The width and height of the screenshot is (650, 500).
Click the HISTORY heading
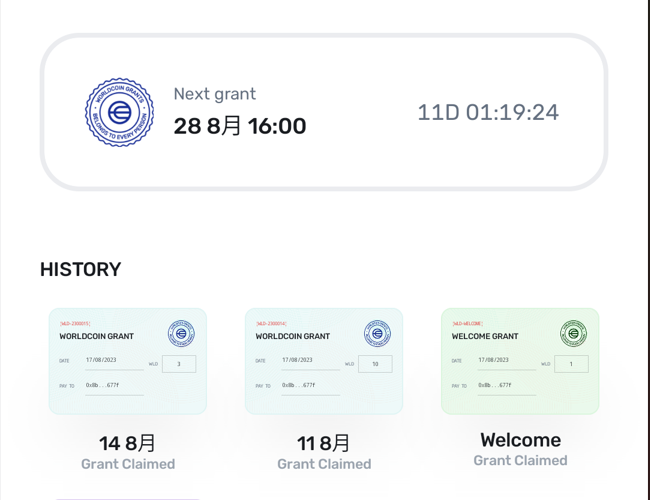coord(80,269)
